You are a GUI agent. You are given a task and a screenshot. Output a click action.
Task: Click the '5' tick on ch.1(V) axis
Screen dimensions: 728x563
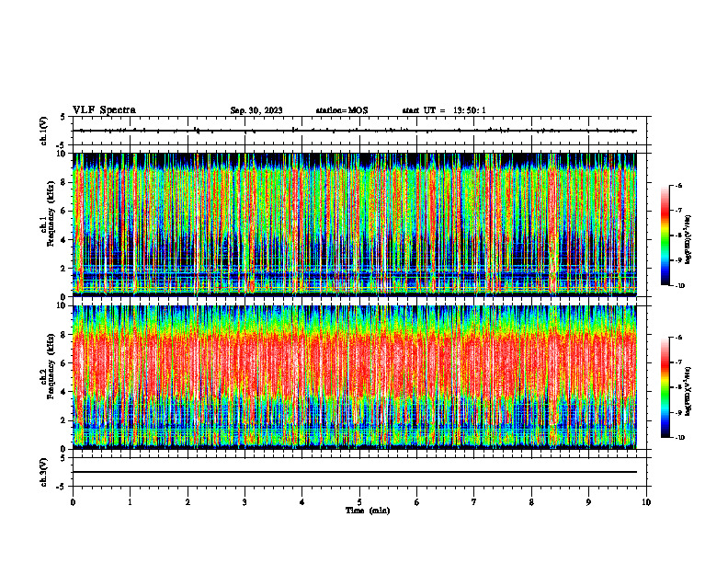tap(64, 118)
